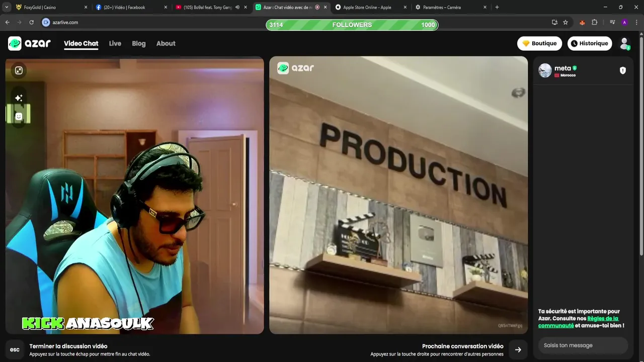Click the green verified badge next to meta

point(575,68)
